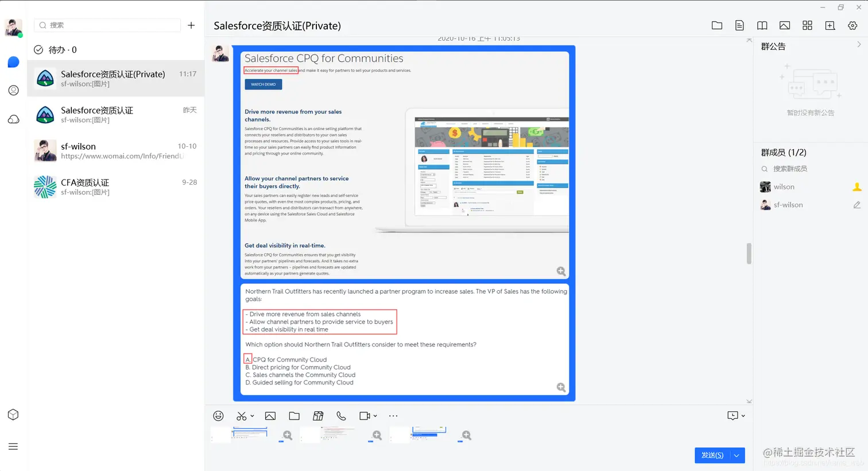Open the cube apps icon
The height and width of the screenshot is (471, 868).
click(x=13, y=415)
